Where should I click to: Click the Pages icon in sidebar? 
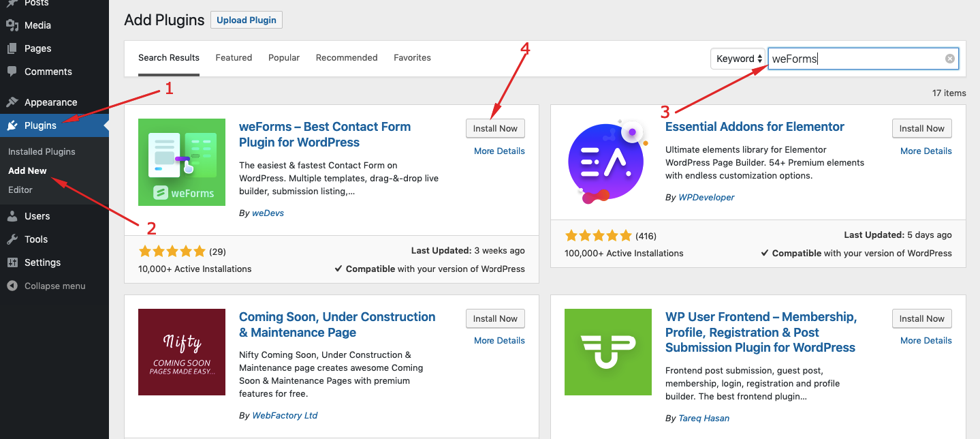coord(12,48)
